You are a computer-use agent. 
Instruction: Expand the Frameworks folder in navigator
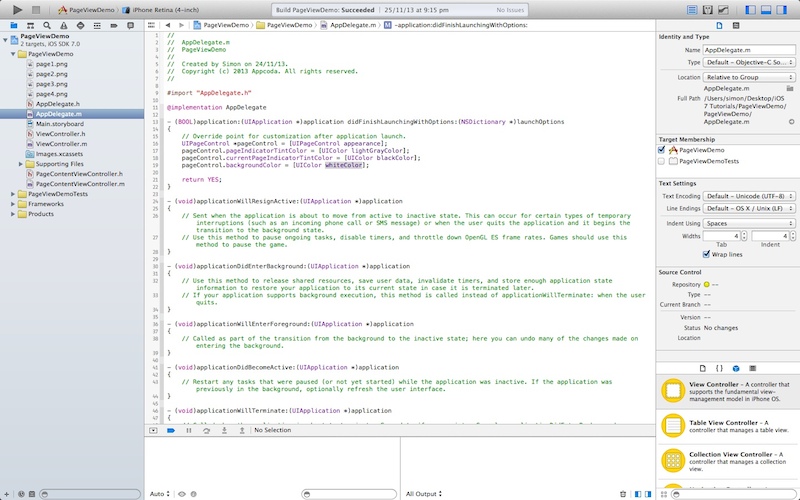13,203
